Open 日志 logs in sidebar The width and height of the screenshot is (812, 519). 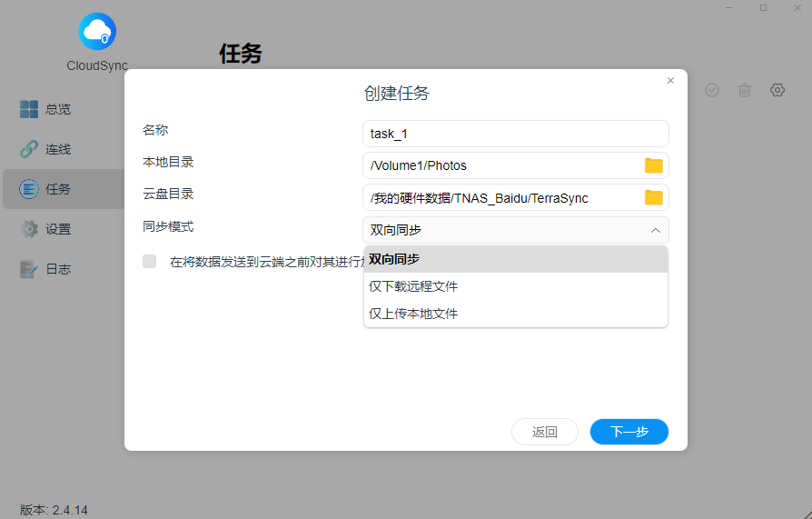pos(58,269)
